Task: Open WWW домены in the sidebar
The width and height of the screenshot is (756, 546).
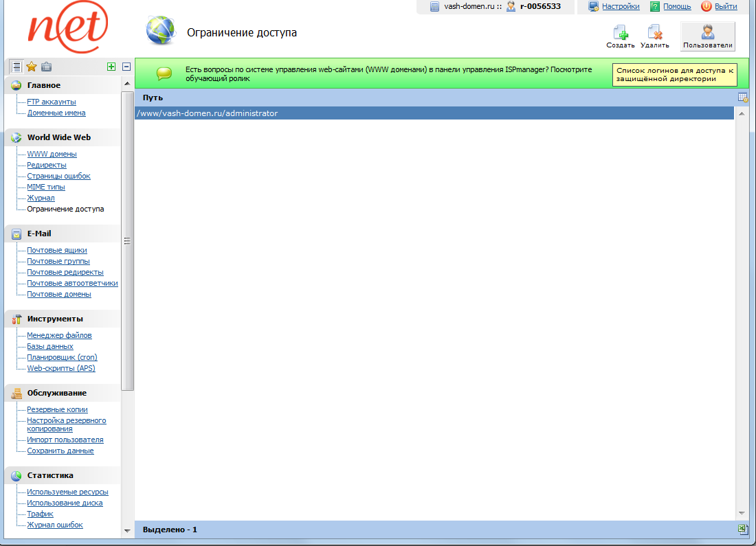Action: (52, 154)
